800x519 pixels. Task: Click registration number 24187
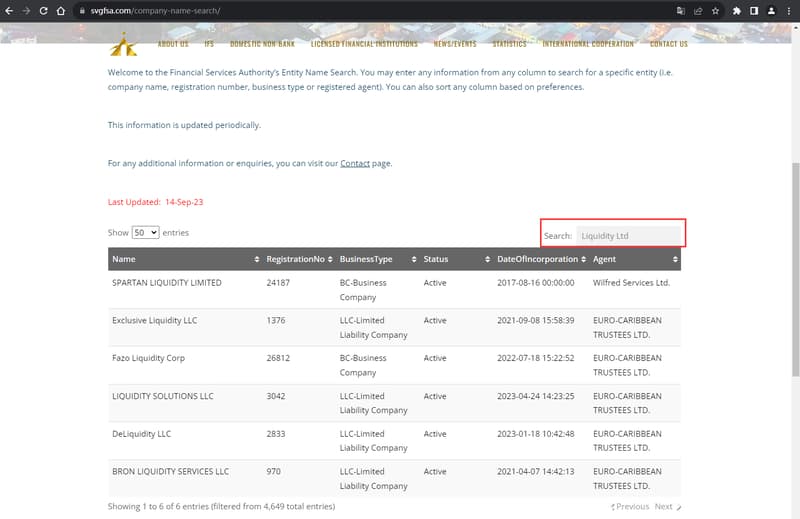click(x=278, y=283)
